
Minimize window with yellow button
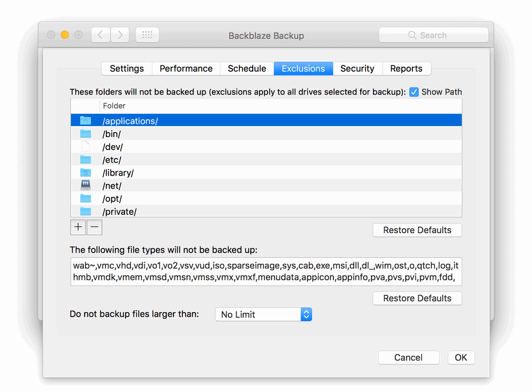(65, 35)
